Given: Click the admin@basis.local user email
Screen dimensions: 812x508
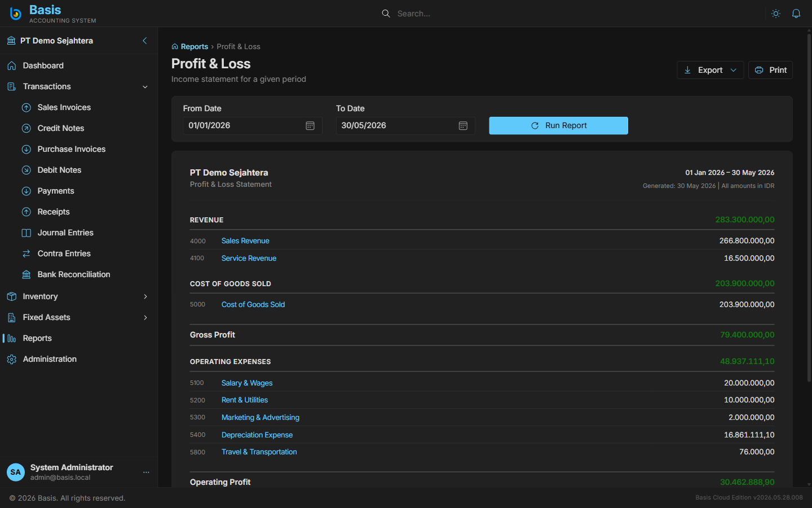Looking at the screenshot, I should [x=60, y=478].
